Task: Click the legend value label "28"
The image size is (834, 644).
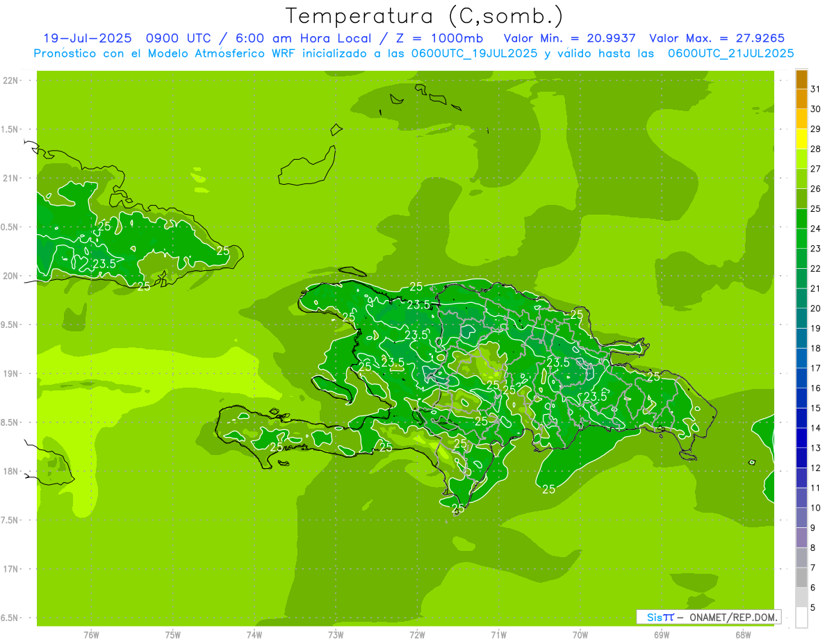Action: (x=815, y=148)
